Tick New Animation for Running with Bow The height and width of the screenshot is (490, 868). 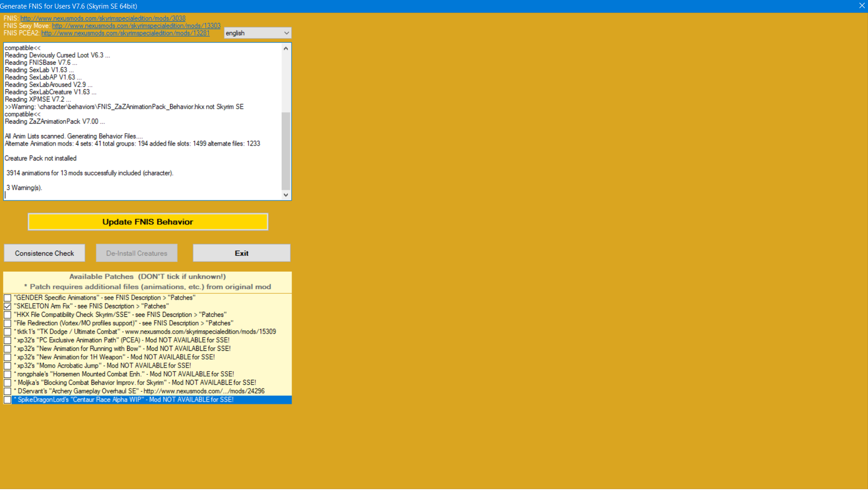click(8, 349)
